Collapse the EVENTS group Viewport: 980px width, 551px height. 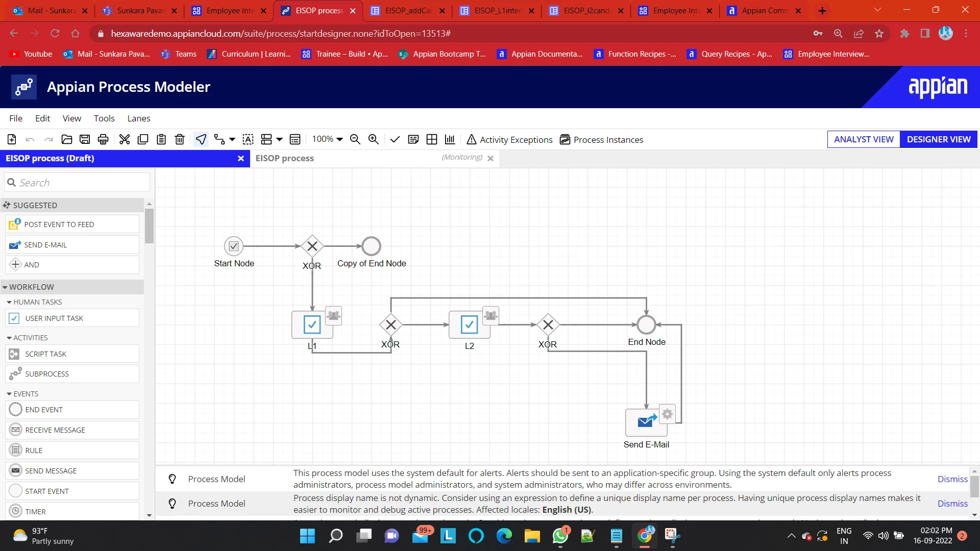(x=9, y=394)
